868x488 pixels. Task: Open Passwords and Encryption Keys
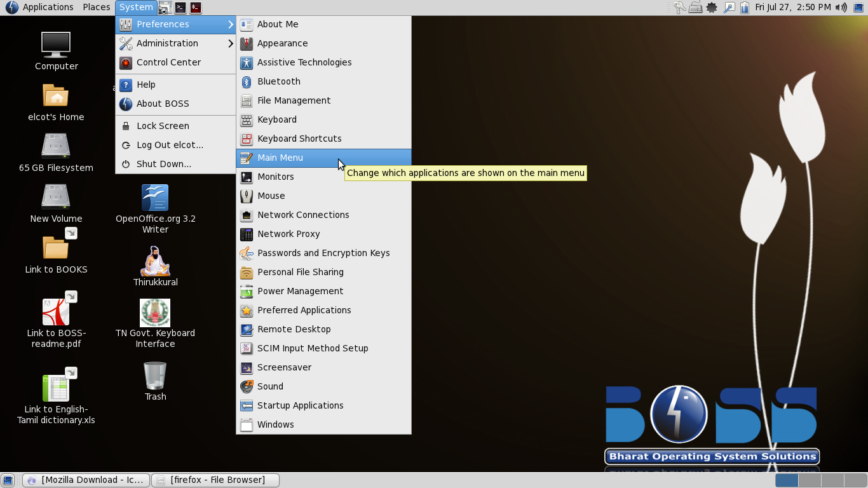[x=323, y=253]
